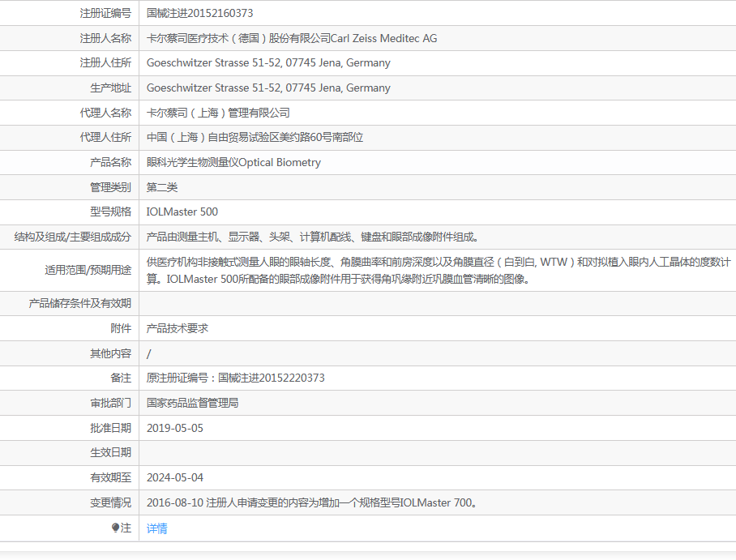Click the 其他内容 label
Viewport: 736px width, 560px height.
111,353
